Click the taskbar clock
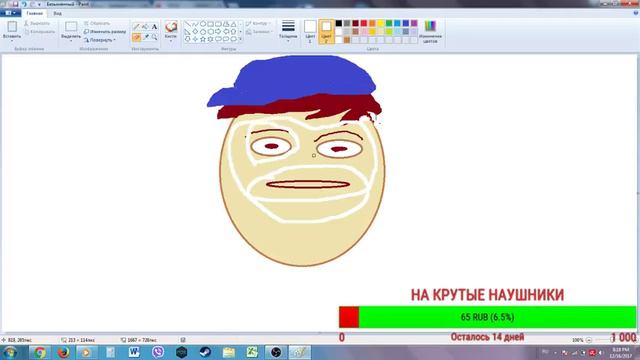 (x=622, y=353)
